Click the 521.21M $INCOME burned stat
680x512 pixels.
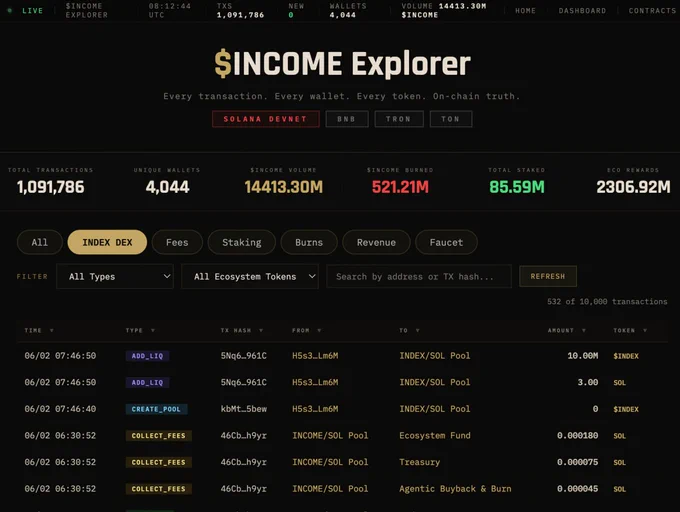click(x=400, y=187)
